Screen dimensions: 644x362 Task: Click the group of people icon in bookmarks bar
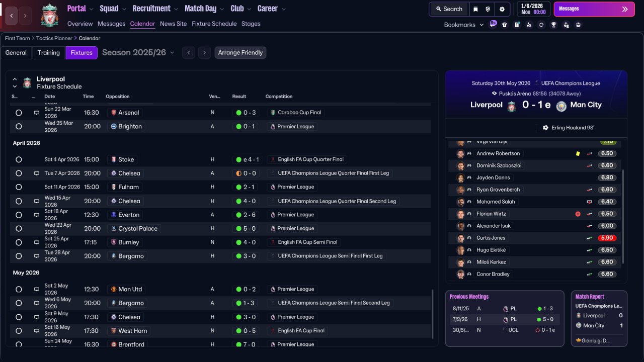[578, 25]
